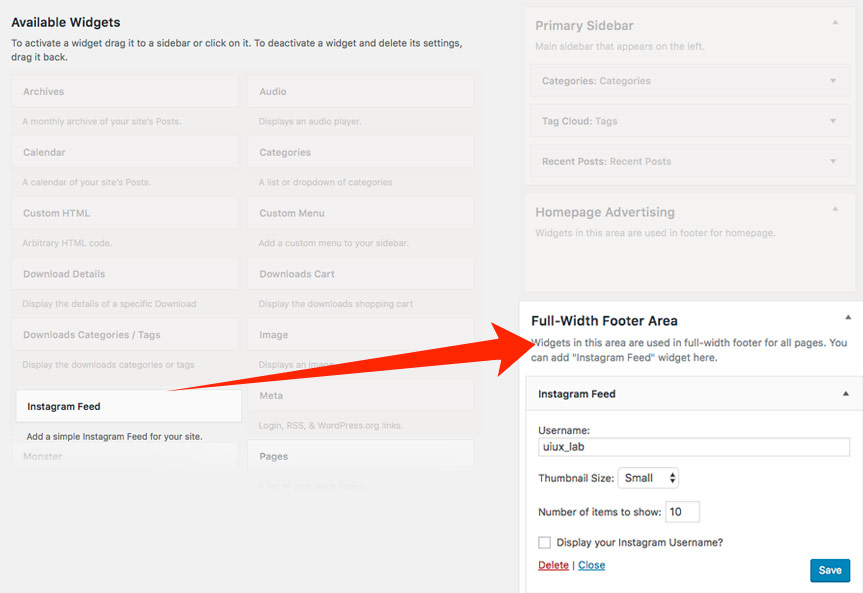Select the Custom HTML widget
The image size is (863, 593).
click(124, 213)
